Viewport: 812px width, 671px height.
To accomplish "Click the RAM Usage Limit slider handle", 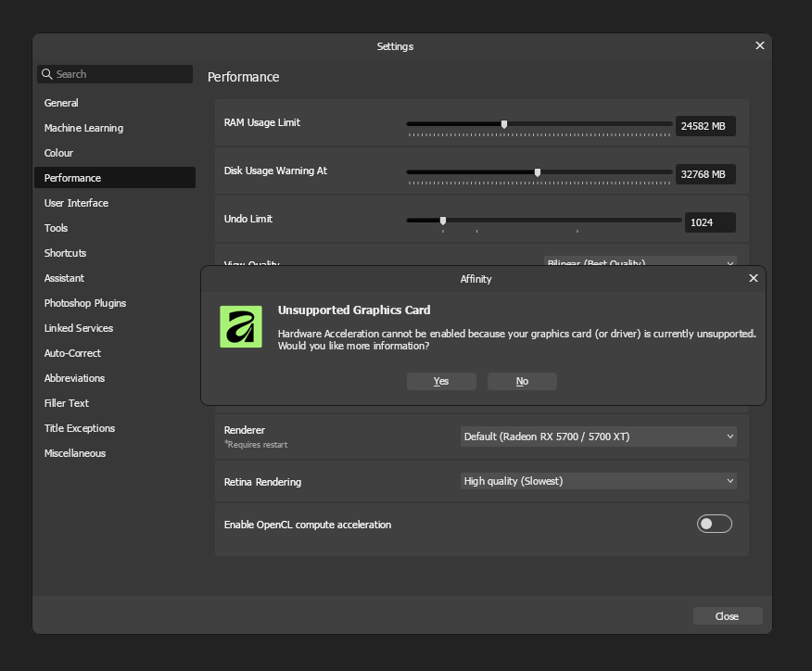I will point(504,123).
